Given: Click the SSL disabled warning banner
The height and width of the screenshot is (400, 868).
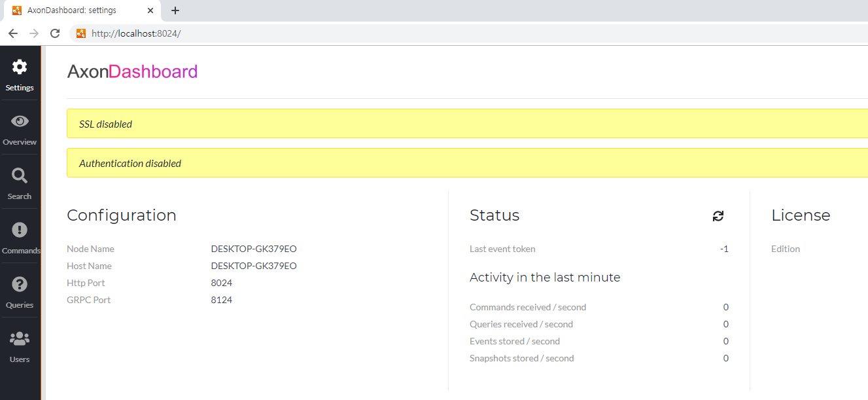Looking at the screenshot, I should pyautogui.click(x=467, y=124).
